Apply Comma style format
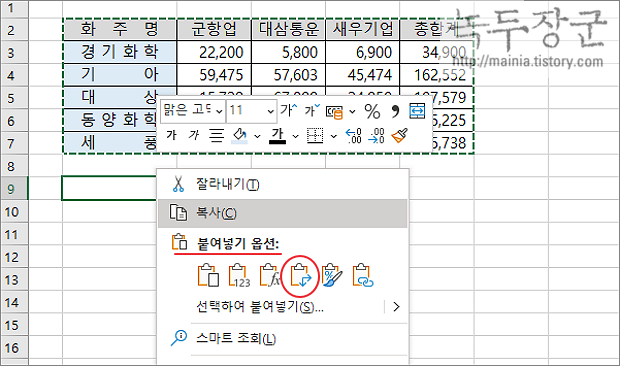This screenshot has height=366, width=620. point(395,111)
